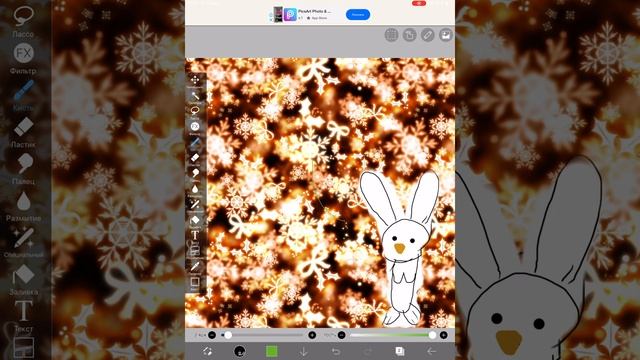Open the PicsArt app ad icon
Viewport: 640px width, 360px height.
coord(290,15)
